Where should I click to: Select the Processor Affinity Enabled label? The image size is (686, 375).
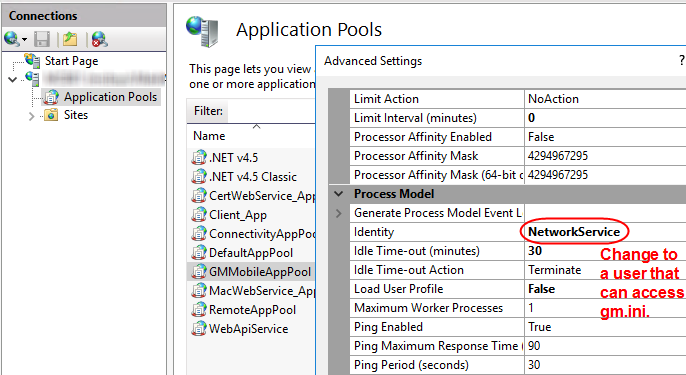423,137
